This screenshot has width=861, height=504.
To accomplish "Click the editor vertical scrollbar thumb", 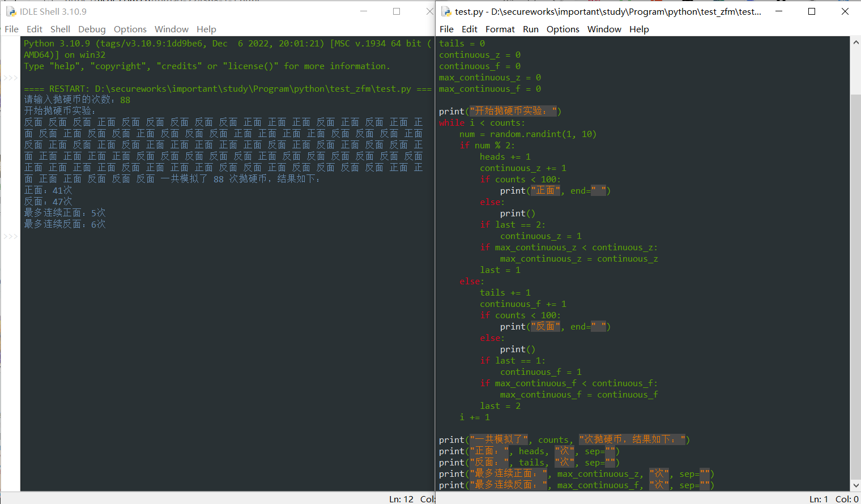I will click(x=856, y=286).
